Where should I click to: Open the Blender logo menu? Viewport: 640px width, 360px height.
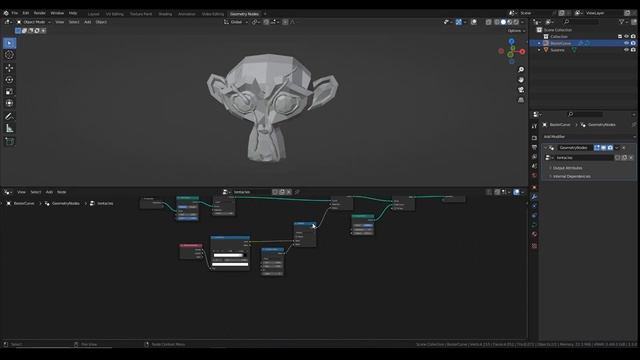(x=6, y=13)
